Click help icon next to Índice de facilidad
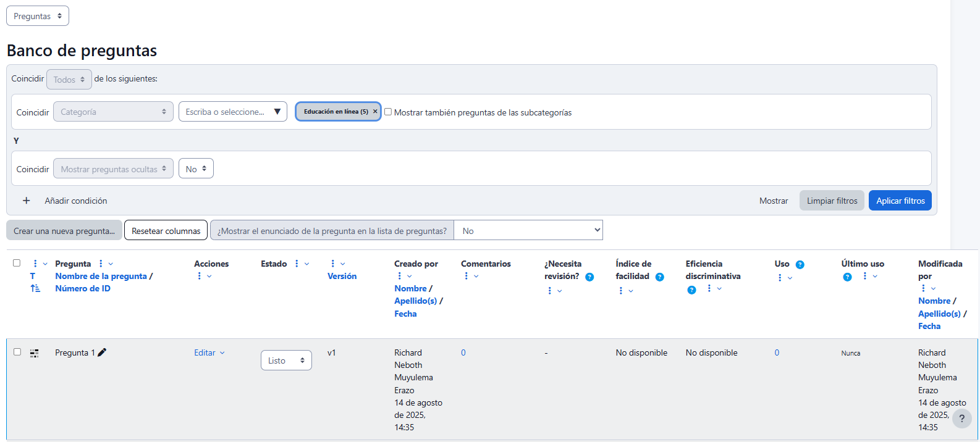 pyautogui.click(x=659, y=277)
